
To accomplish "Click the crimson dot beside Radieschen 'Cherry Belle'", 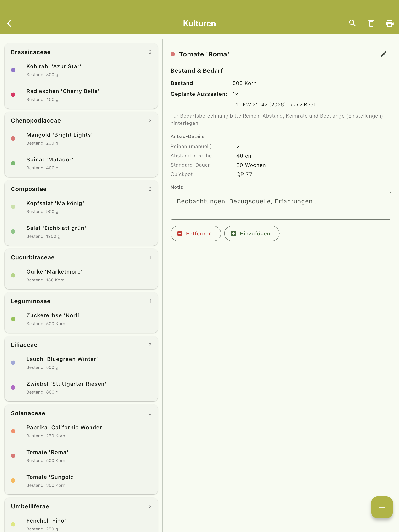I will [x=13, y=95].
